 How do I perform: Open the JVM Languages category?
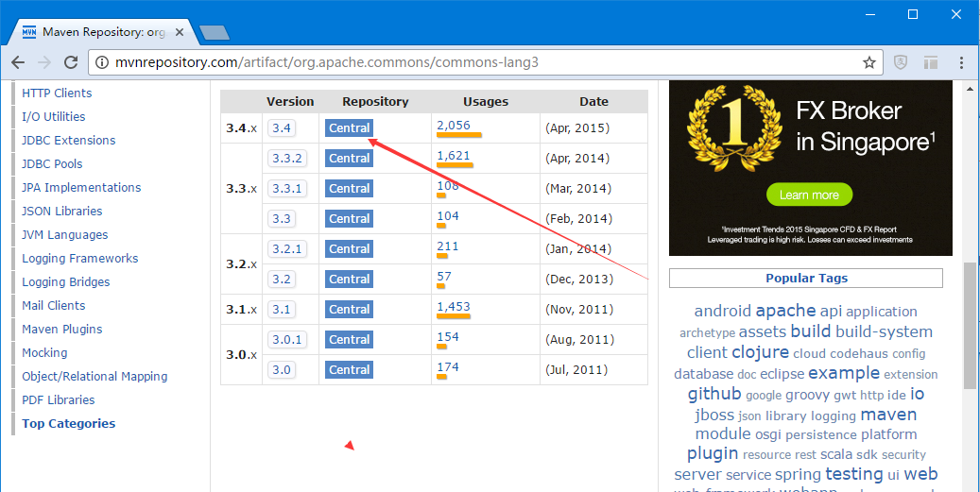65,235
